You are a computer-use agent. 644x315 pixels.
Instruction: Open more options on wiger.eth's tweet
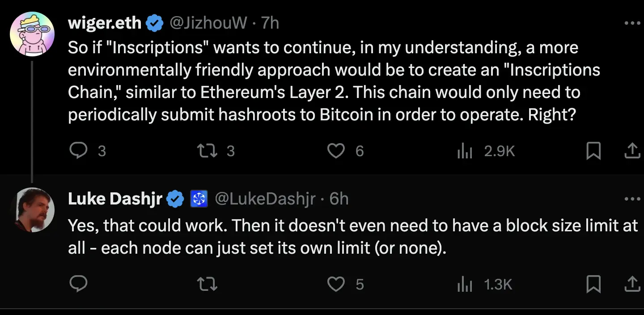click(x=632, y=23)
